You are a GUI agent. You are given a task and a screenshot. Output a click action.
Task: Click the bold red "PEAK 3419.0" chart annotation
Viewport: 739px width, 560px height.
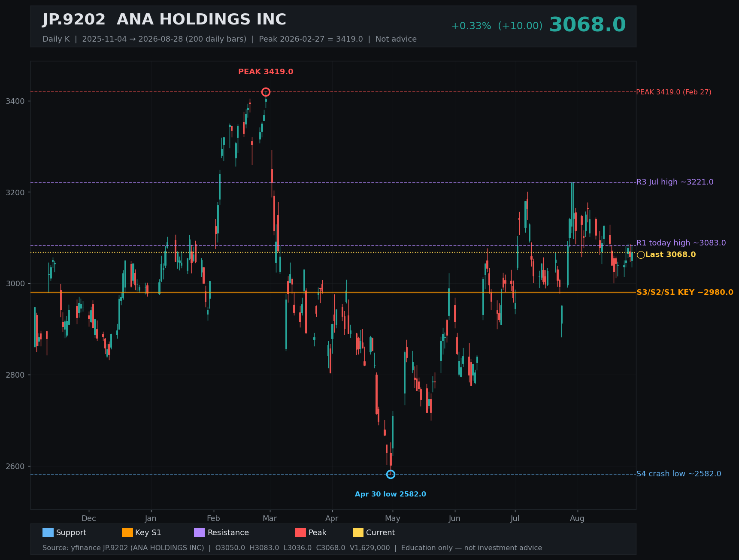point(266,72)
